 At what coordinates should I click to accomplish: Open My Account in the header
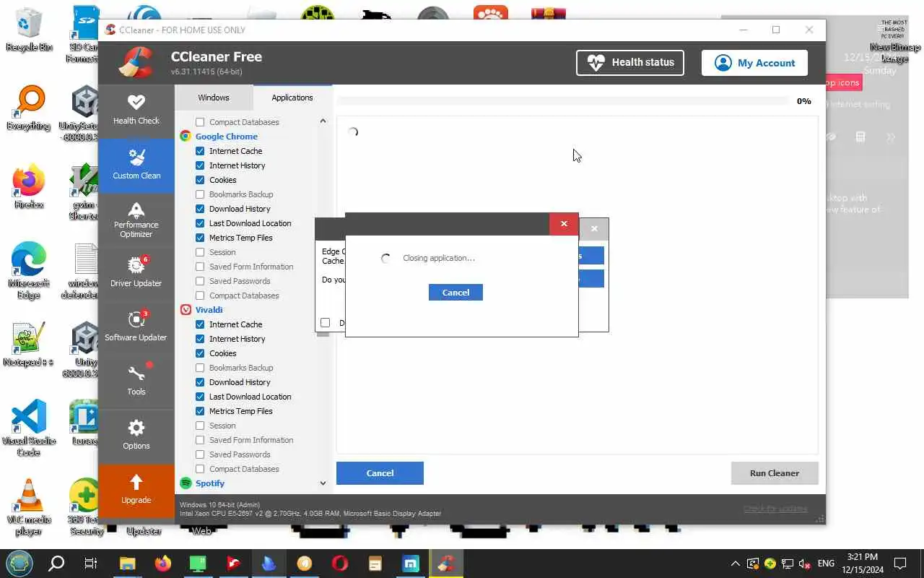(x=754, y=63)
